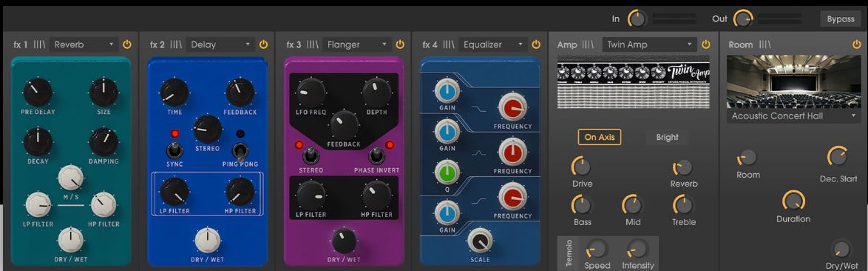The image size is (868, 271).
Task: Click the Amp Mid knob
Action: (x=633, y=205)
